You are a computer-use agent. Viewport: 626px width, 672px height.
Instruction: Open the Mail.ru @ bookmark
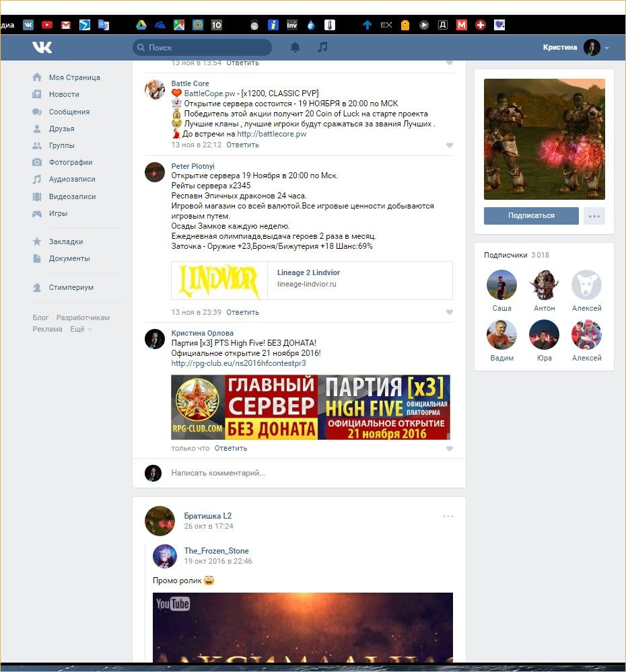click(198, 25)
